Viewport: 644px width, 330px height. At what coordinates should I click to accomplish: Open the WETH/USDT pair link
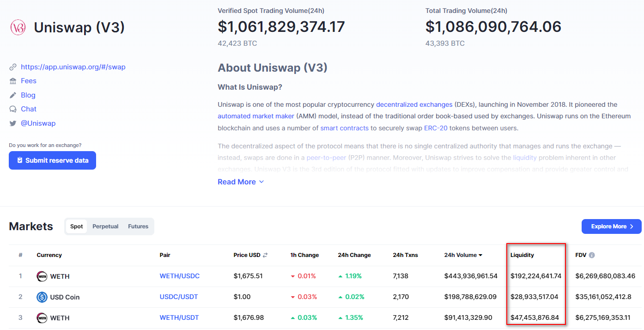tap(179, 318)
